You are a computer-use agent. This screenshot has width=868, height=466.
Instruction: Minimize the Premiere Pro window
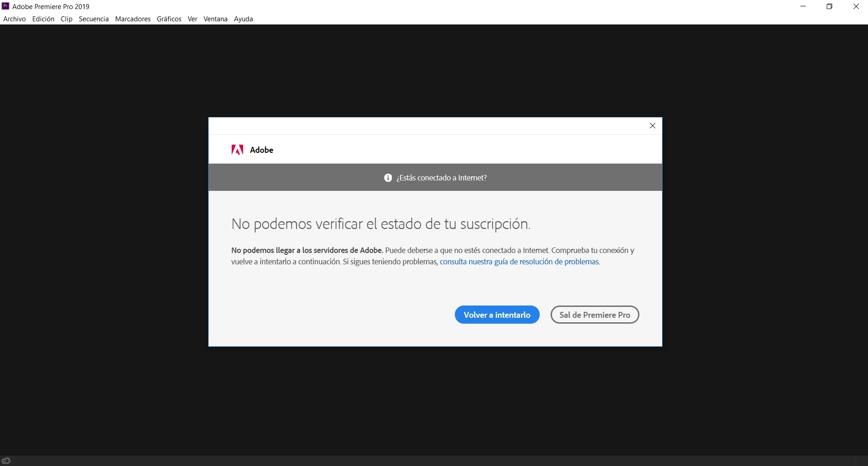point(803,6)
